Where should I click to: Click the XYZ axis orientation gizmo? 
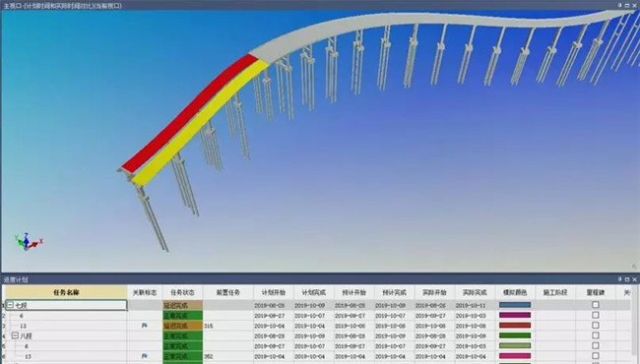pyautogui.click(x=28, y=241)
